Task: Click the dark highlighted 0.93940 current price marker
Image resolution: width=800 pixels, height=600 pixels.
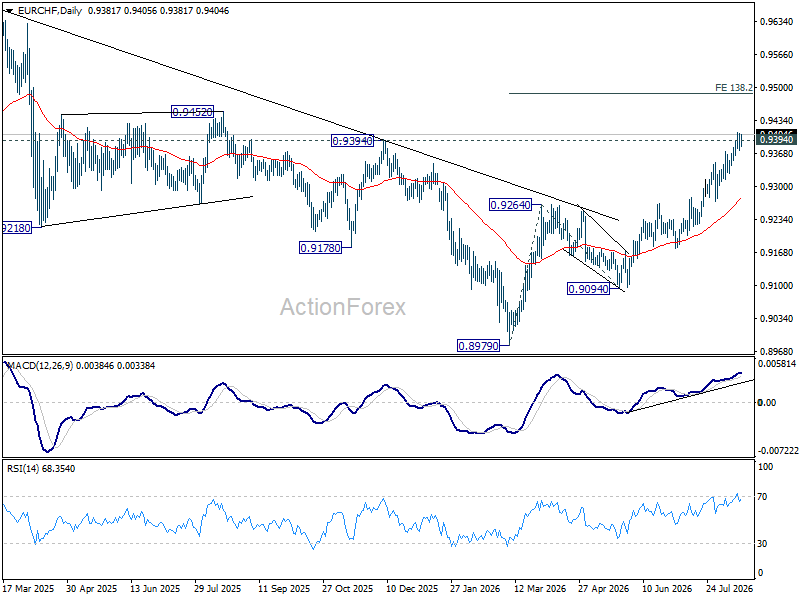Action: coord(777,140)
